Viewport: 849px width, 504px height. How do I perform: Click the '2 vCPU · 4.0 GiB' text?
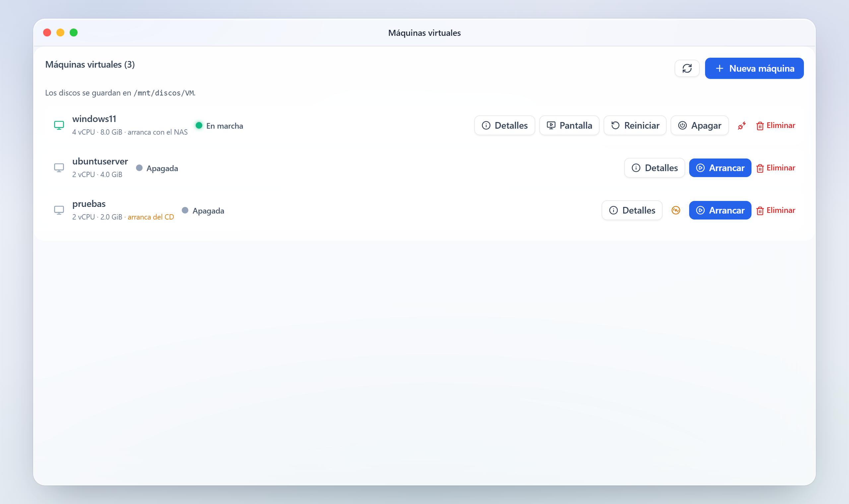point(97,174)
